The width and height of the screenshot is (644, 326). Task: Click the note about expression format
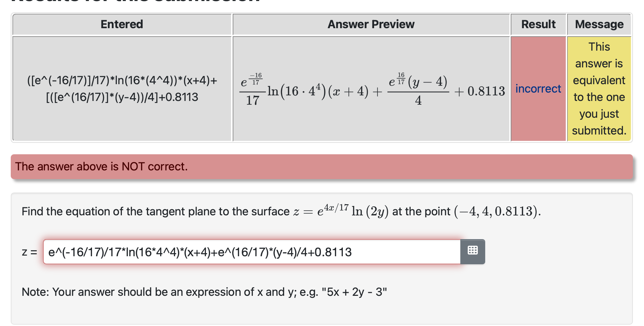click(204, 291)
